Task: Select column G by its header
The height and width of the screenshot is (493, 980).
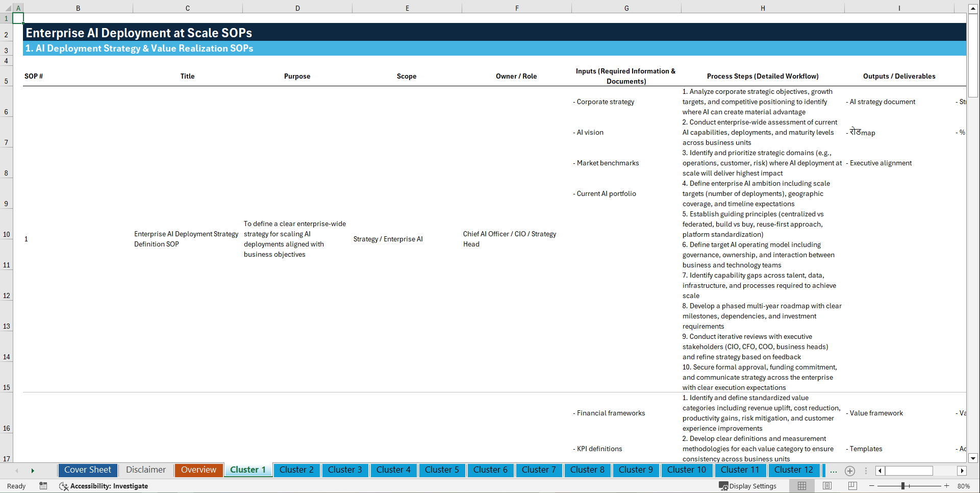Action: (626, 8)
